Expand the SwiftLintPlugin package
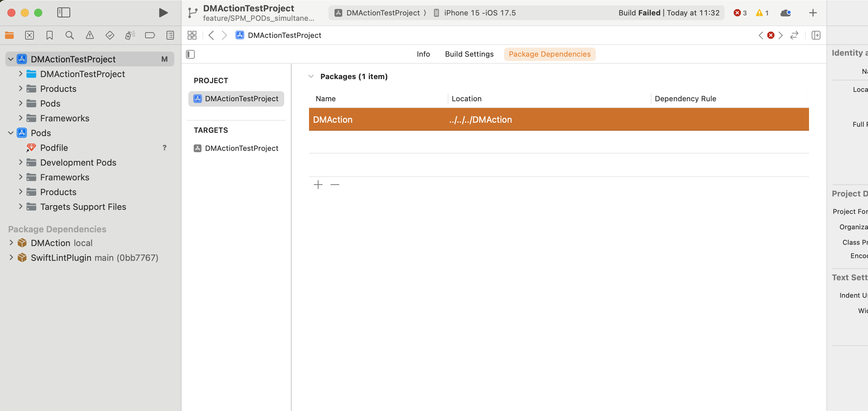This screenshot has height=411, width=868. (x=11, y=257)
